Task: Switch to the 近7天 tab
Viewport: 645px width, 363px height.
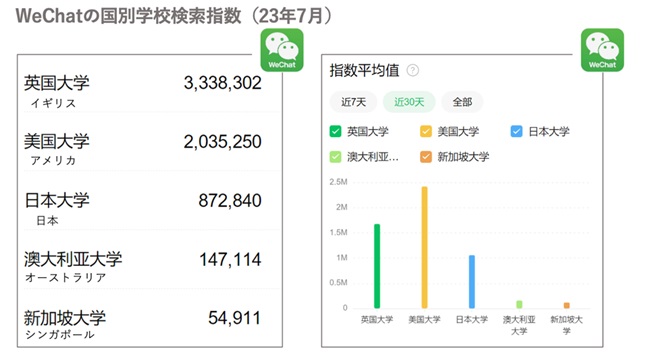Action: click(x=353, y=102)
